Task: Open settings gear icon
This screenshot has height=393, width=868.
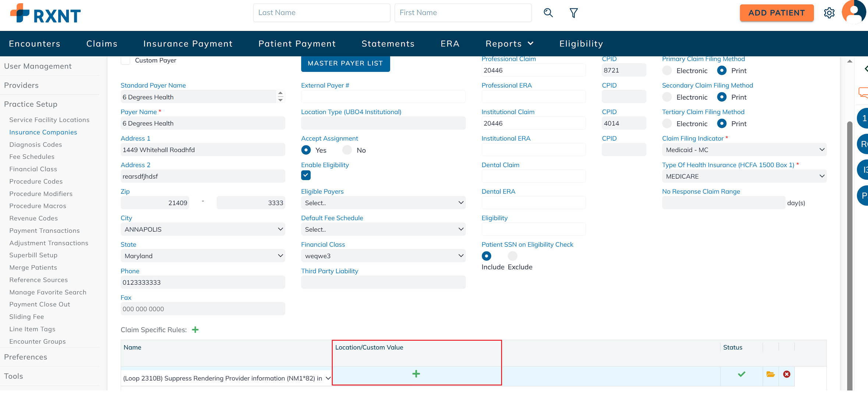Action: [829, 13]
